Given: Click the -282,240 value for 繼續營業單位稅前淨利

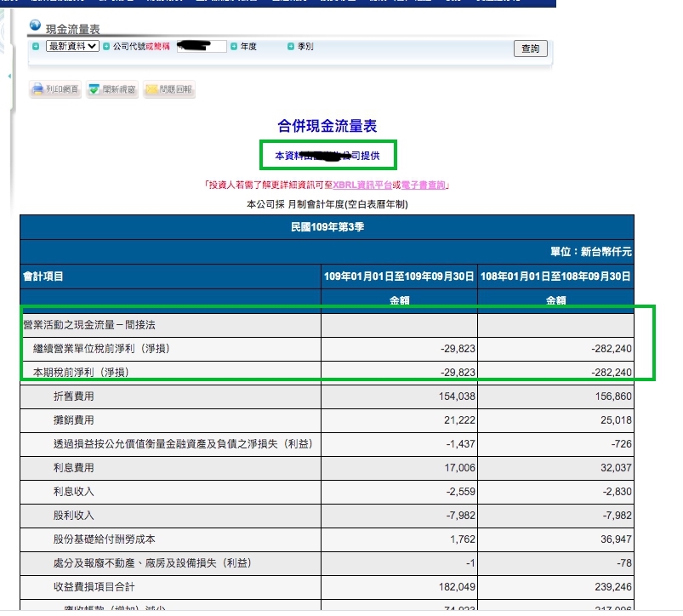Looking at the screenshot, I should click(612, 349).
